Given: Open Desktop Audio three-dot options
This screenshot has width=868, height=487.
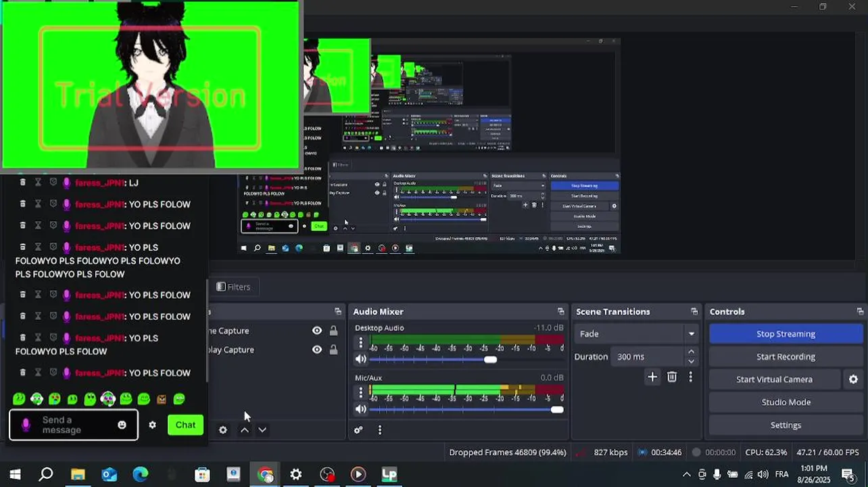Looking at the screenshot, I should tap(360, 343).
